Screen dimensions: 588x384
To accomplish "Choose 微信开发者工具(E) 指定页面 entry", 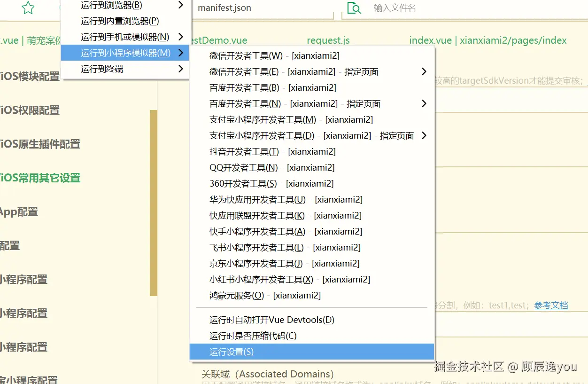I will (x=312, y=72).
